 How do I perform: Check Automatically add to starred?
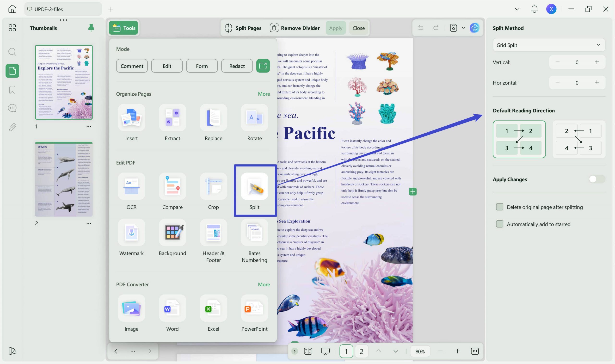[x=499, y=224]
